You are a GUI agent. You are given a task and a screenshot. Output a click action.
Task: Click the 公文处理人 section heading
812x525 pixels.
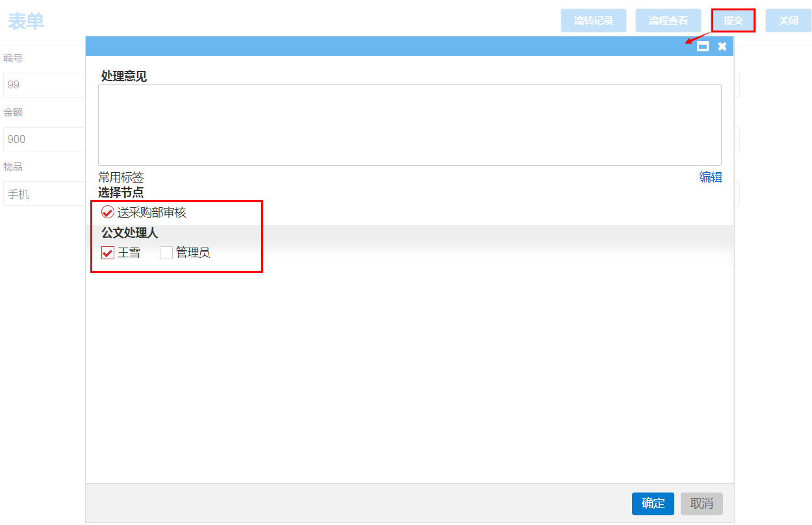(x=129, y=233)
